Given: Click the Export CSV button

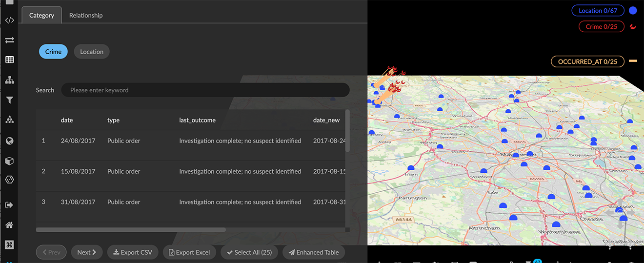Looking at the screenshot, I should coord(133,252).
